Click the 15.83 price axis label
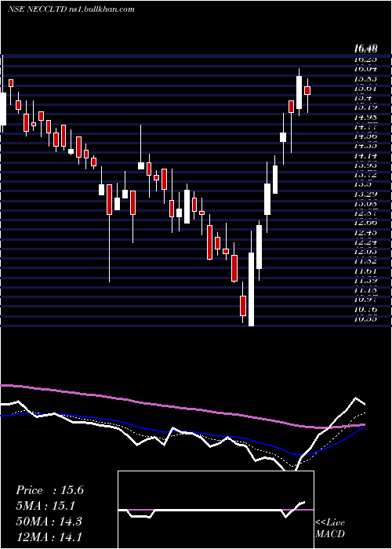392x549 pixels. point(365,78)
